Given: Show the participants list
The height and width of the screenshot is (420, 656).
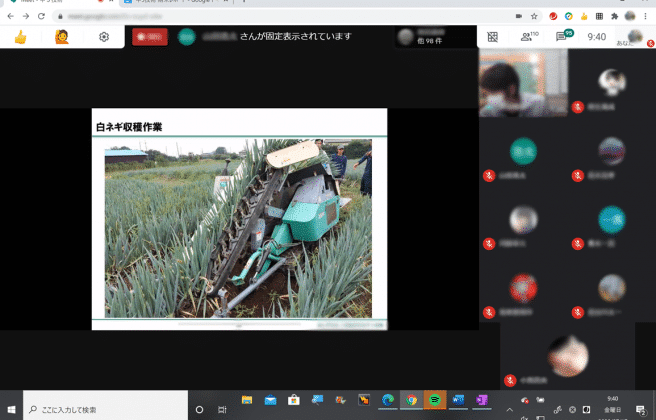Looking at the screenshot, I should [x=527, y=37].
